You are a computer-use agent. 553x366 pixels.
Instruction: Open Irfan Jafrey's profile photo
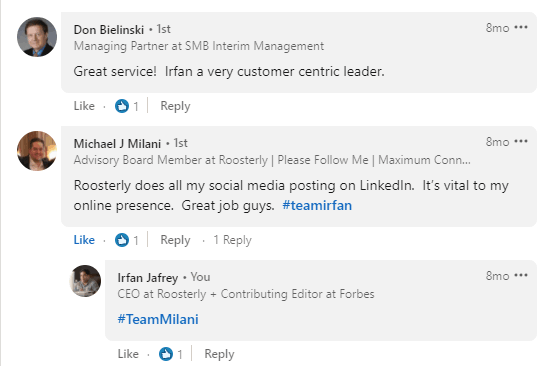click(x=85, y=281)
